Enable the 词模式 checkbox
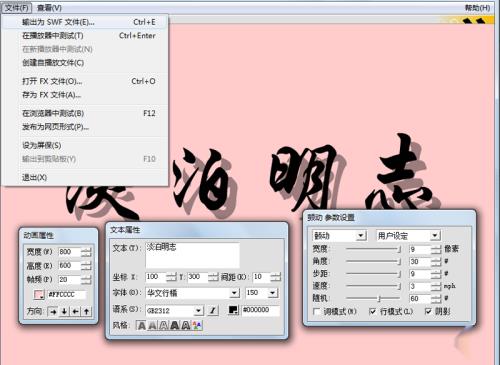This screenshot has width=500, height=365. tap(317, 311)
